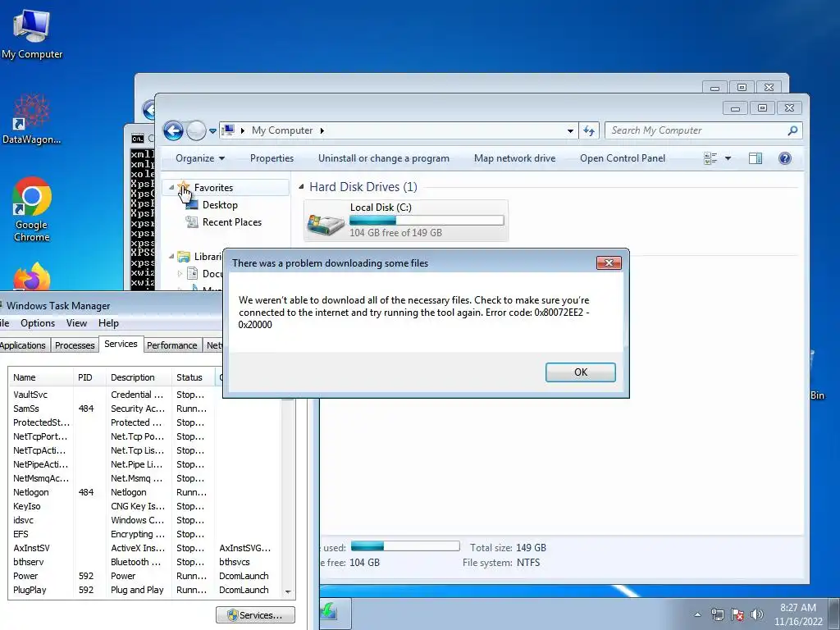The height and width of the screenshot is (630, 840).
Task: Select Desktop under Favorites
Action: [220, 204]
